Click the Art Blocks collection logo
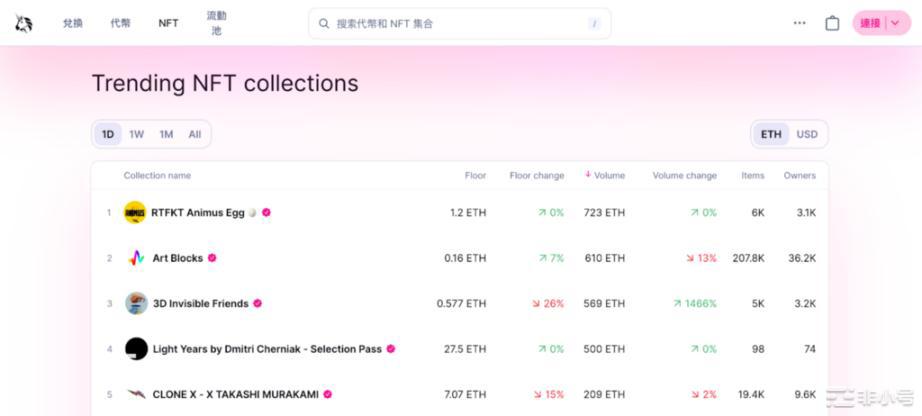Viewport: 922px width, 416px height. (x=136, y=258)
